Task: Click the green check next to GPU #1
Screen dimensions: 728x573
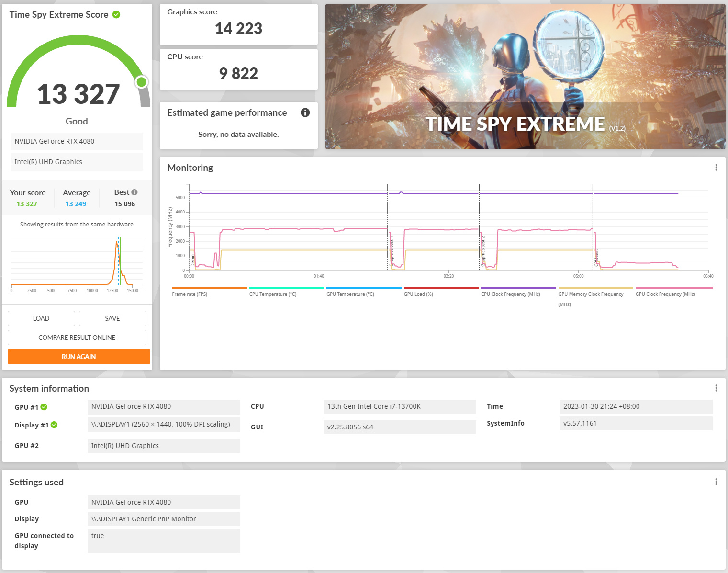Action: [44, 407]
